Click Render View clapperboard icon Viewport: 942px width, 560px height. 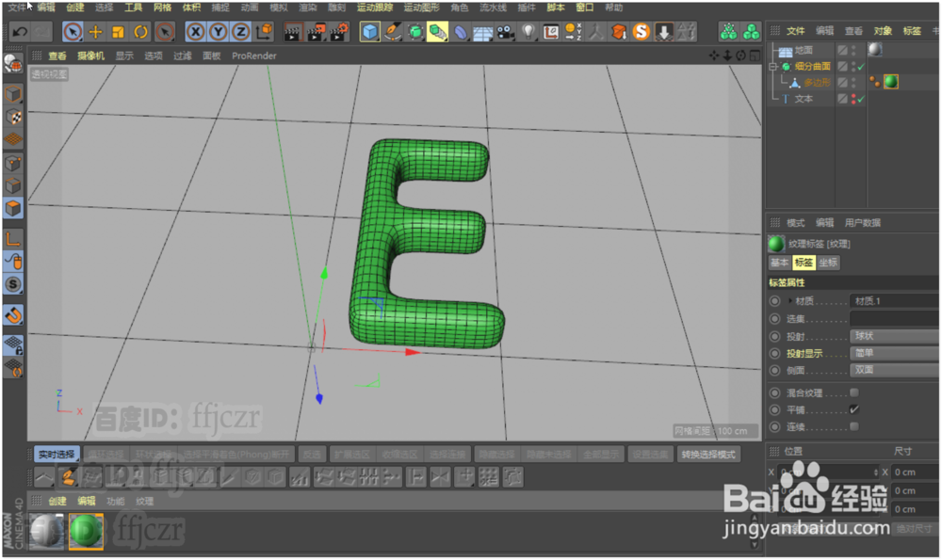[x=293, y=32]
